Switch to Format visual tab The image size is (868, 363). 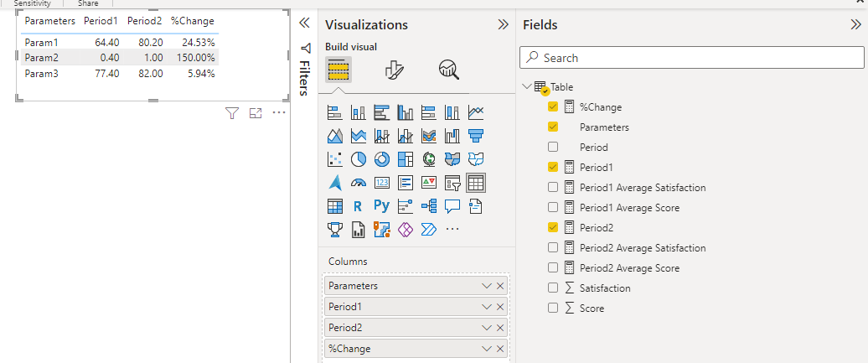pyautogui.click(x=394, y=70)
